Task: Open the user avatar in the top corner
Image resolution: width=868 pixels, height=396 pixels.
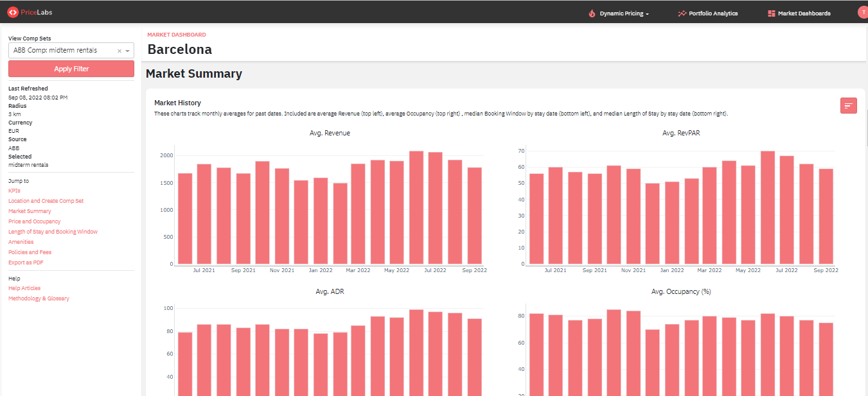Action: point(862,12)
